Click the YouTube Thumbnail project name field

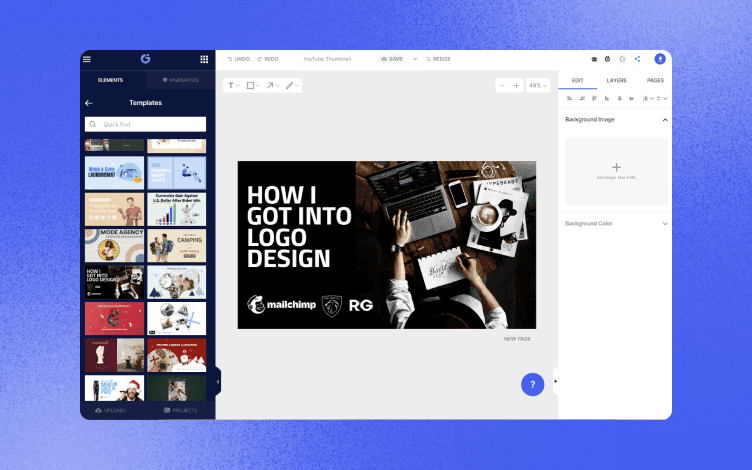336,59
